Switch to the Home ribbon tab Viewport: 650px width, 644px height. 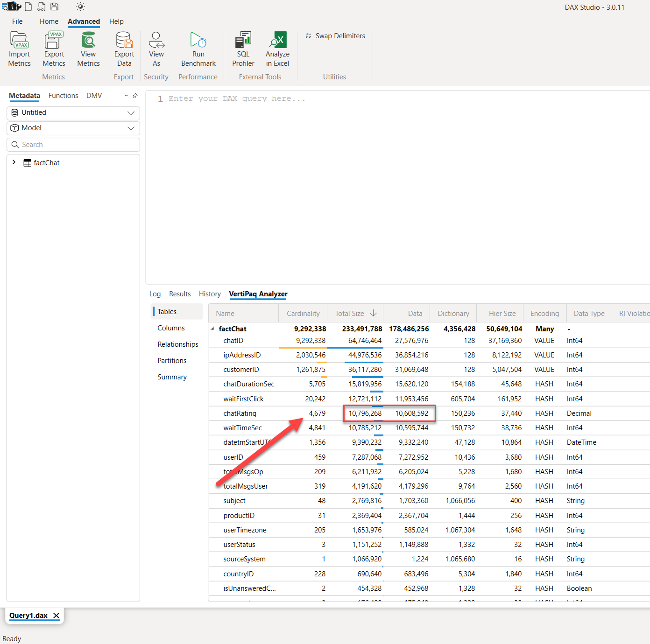click(49, 21)
